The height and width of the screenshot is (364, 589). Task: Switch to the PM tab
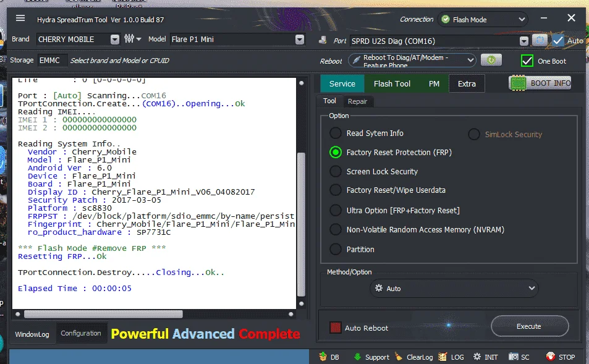[434, 84]
